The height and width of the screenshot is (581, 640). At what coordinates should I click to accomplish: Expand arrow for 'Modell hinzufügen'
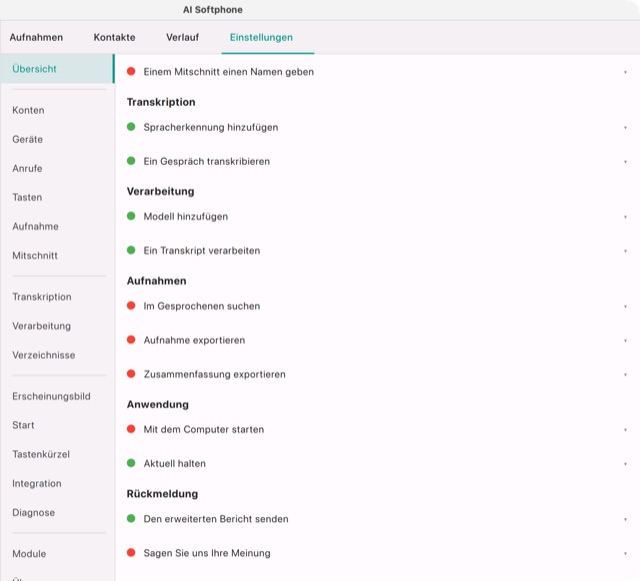tap(625, 217)
